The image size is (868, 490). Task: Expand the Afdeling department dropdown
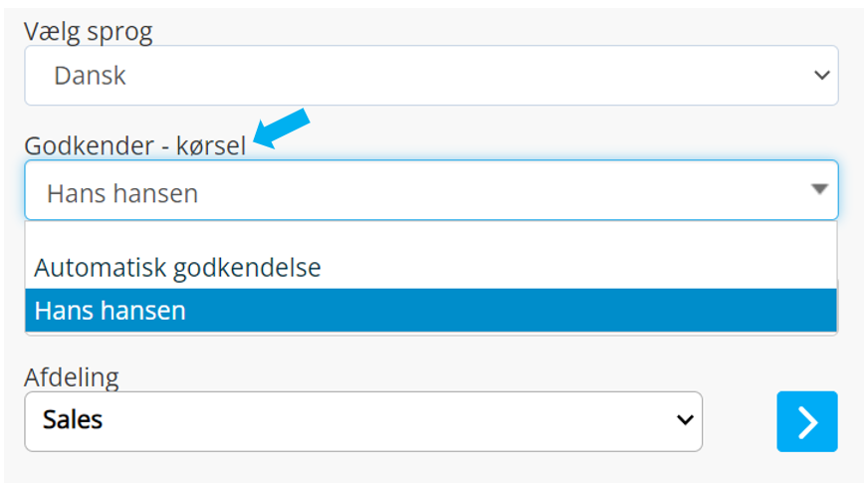[363, 421]
